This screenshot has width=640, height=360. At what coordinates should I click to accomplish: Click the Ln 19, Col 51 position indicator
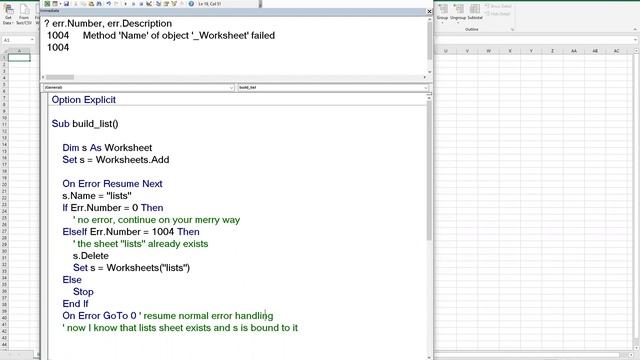pyautogui.click(x=210, y=4)
